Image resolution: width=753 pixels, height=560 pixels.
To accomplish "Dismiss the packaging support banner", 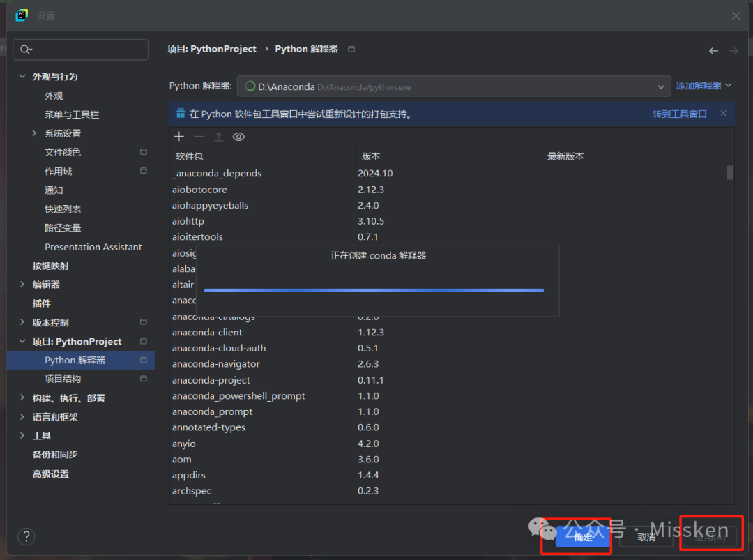I will coord(723,114).
